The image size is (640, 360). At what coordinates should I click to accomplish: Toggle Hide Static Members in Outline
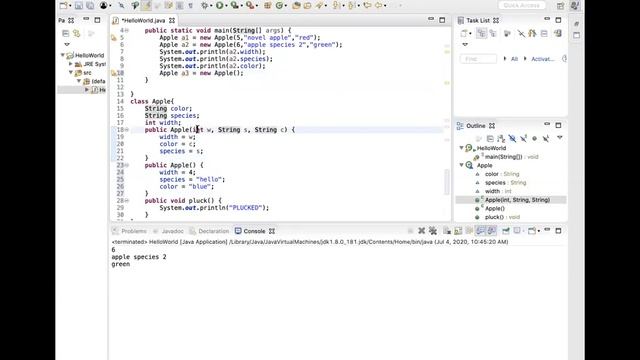[523, 139]
